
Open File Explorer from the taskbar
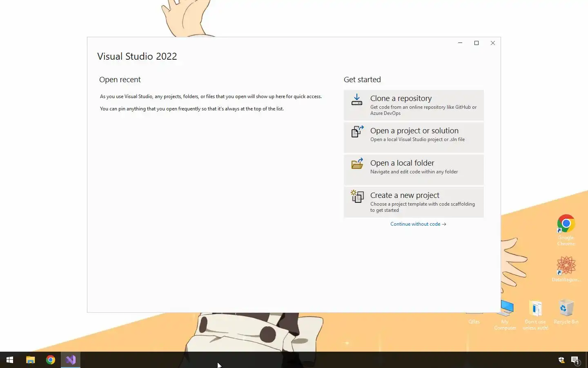30,360
